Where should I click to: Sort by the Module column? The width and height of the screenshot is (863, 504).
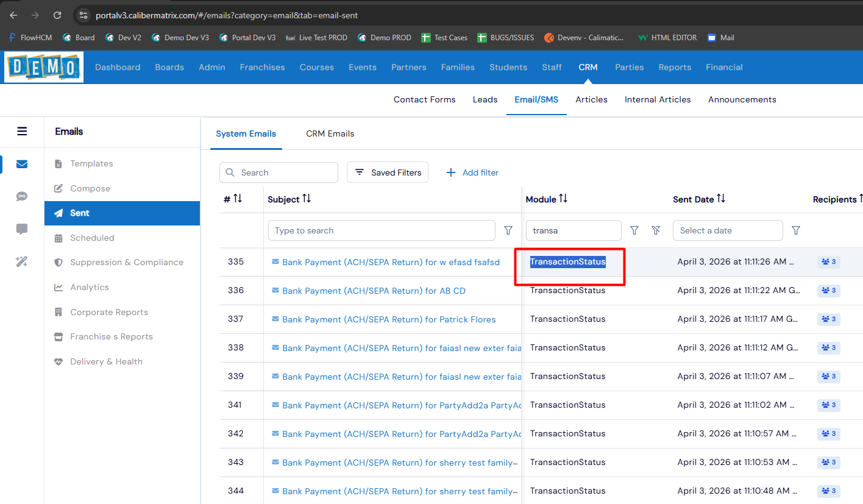click(x=563, y=199)
